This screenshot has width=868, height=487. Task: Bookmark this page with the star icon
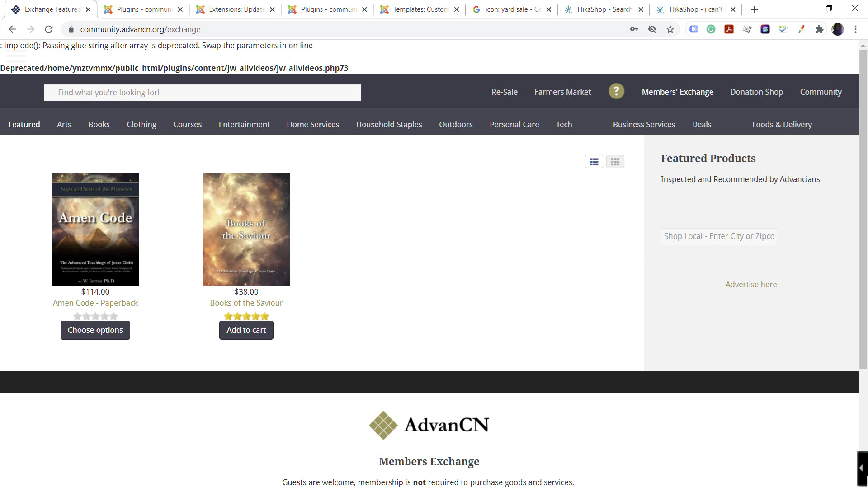(x=670, y=29)
